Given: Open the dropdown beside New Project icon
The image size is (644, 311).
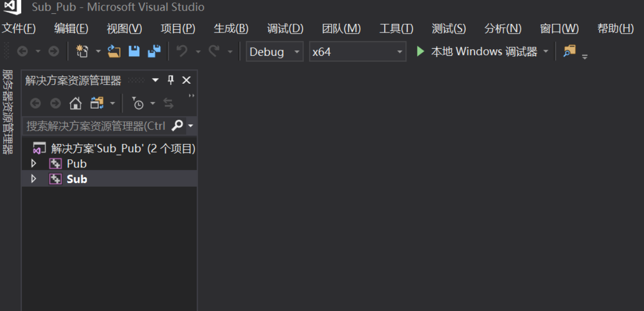Looking at the screenshot, I should point(98,52).
